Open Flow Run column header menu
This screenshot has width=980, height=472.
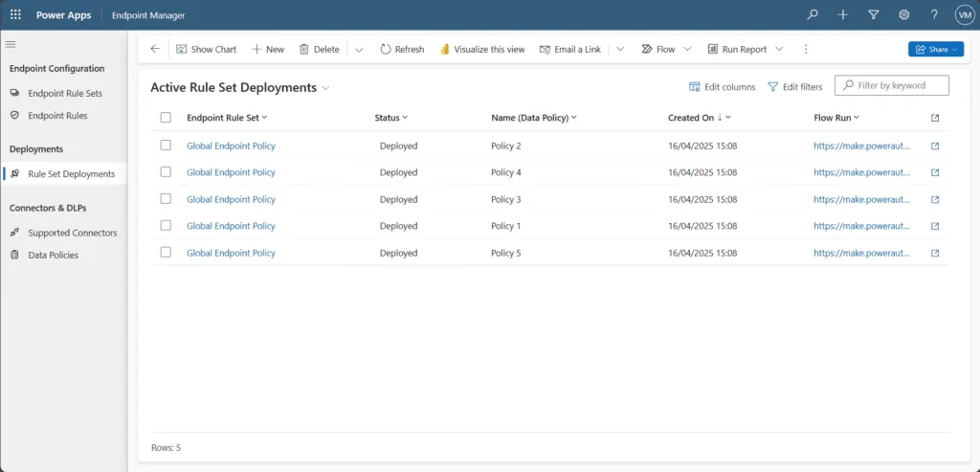pyautogui.click(x=836, y=118)
